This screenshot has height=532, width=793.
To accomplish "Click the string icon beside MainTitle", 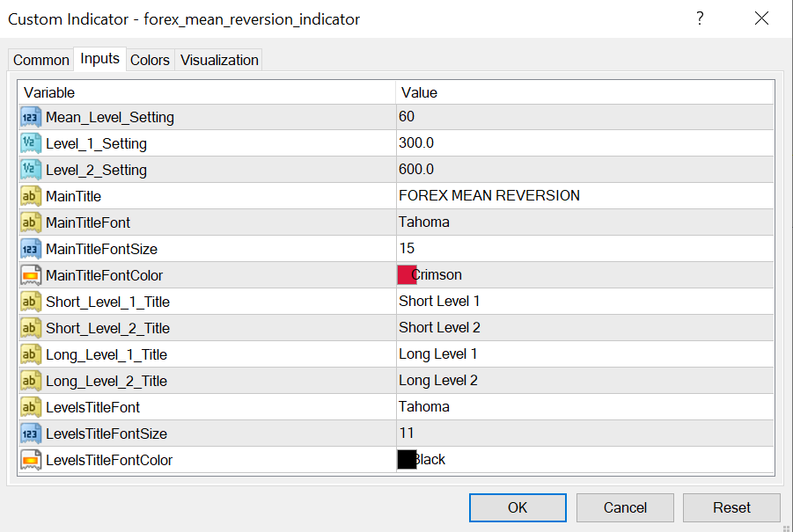I will 31,196.
